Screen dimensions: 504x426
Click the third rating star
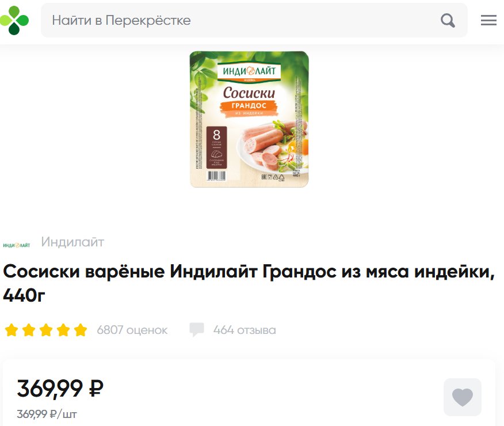click(46, 330)
